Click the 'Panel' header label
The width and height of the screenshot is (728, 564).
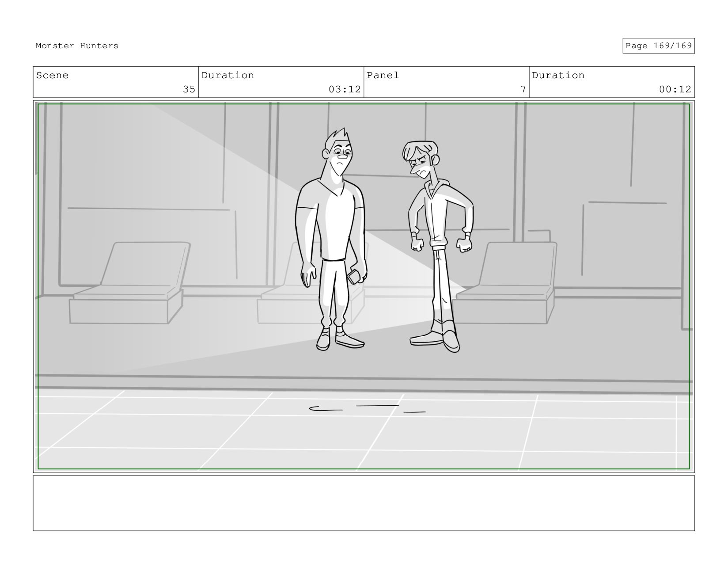click(383, 76)
